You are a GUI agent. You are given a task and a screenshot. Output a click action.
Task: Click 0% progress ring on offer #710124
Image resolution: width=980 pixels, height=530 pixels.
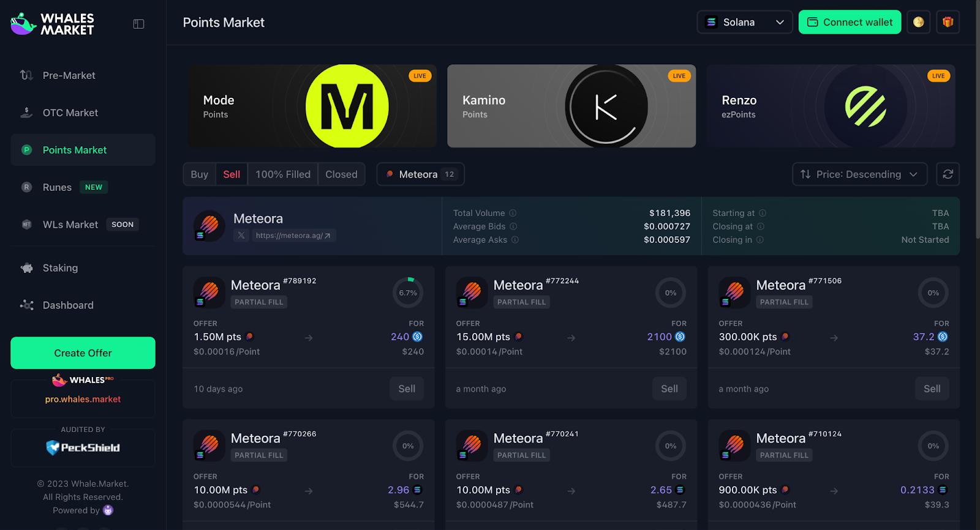coord(933,446)
